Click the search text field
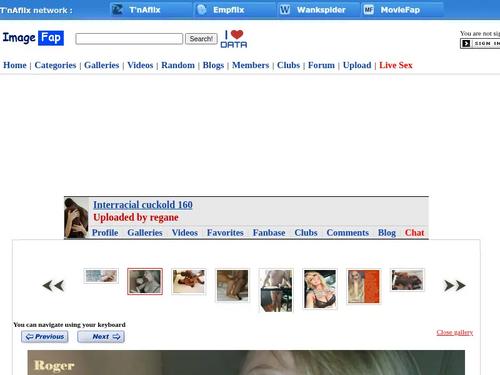 click(129, 39)
